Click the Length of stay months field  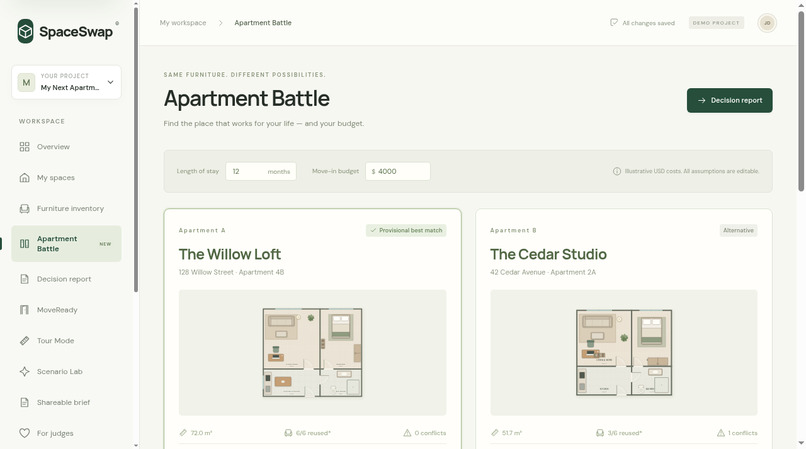tap(261, 171)
